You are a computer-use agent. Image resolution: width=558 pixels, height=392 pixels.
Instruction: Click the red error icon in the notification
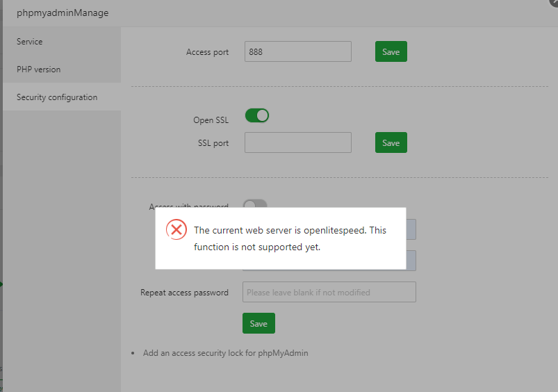pyautogui.click(x=177, y=230)
